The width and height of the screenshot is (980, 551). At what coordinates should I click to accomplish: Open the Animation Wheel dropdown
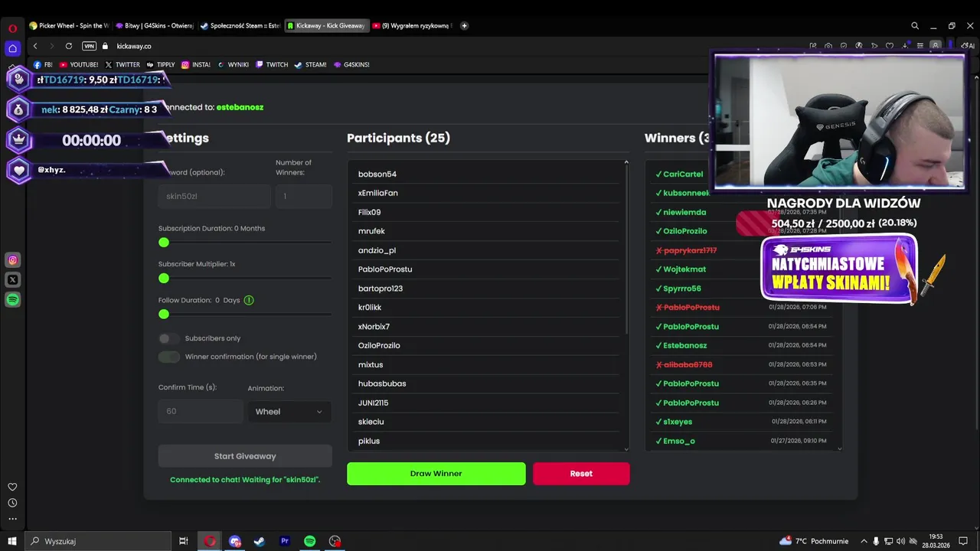point(289,412)
